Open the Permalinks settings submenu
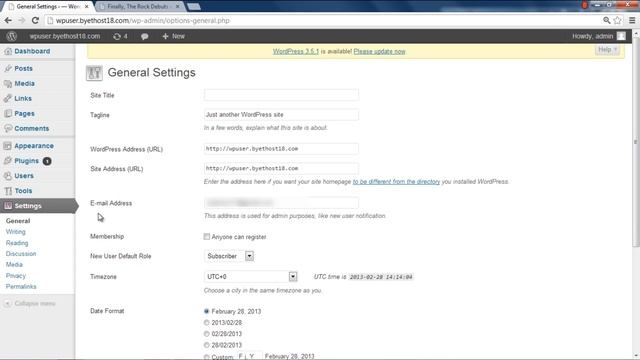 click(21, 287)
